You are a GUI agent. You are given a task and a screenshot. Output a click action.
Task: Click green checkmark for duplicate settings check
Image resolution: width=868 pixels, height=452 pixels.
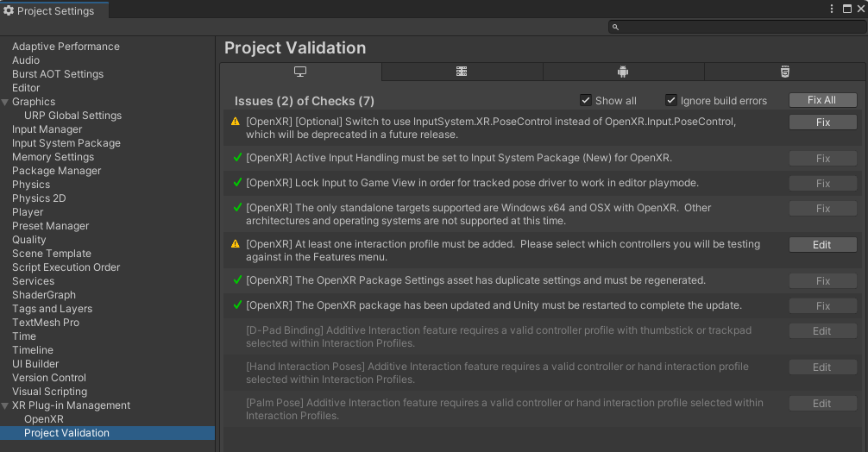(x=237, y=280)
